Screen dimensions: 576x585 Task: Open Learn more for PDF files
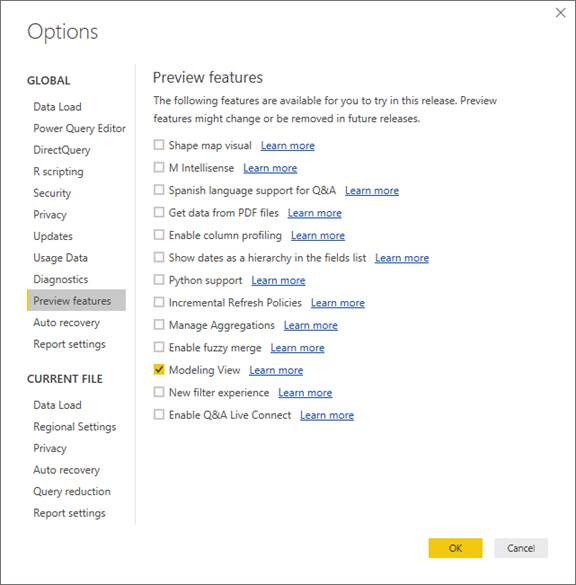click(x=314, y=213)
